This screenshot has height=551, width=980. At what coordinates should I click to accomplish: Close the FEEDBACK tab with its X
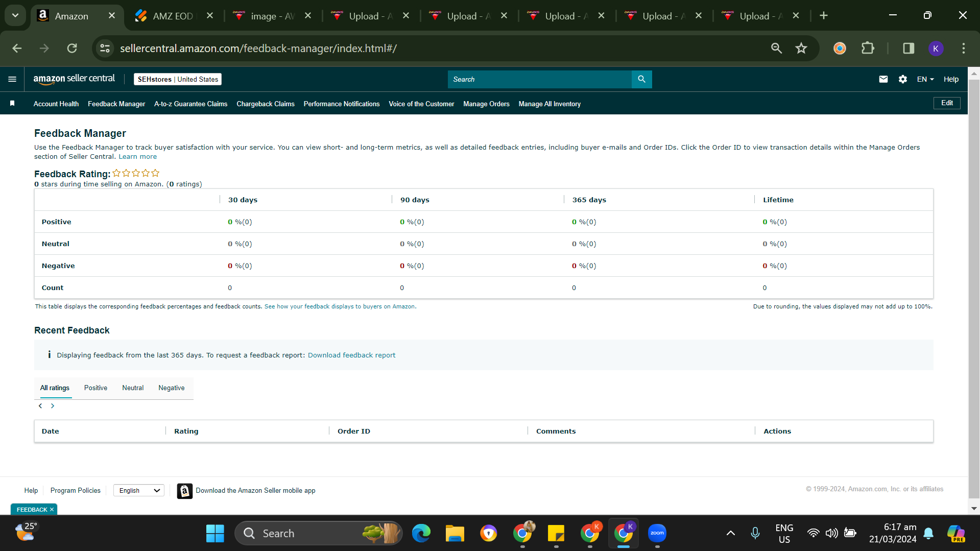click(52, 510)
